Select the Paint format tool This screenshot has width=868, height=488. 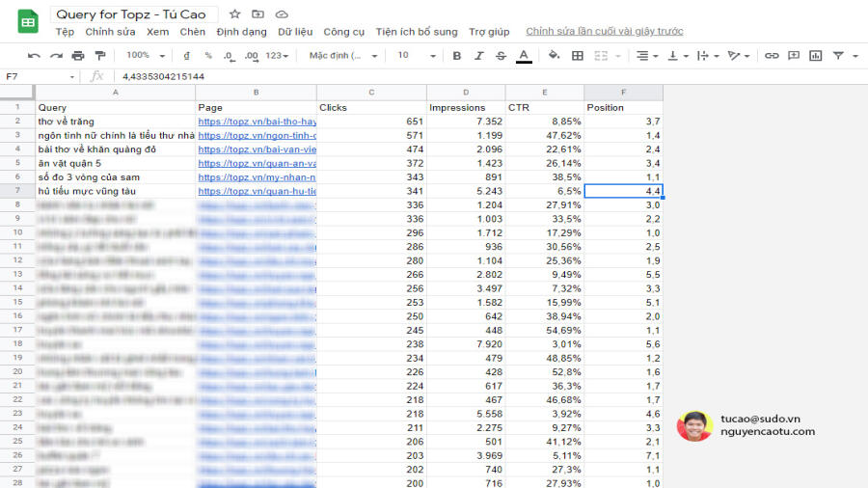coord(100,55)
